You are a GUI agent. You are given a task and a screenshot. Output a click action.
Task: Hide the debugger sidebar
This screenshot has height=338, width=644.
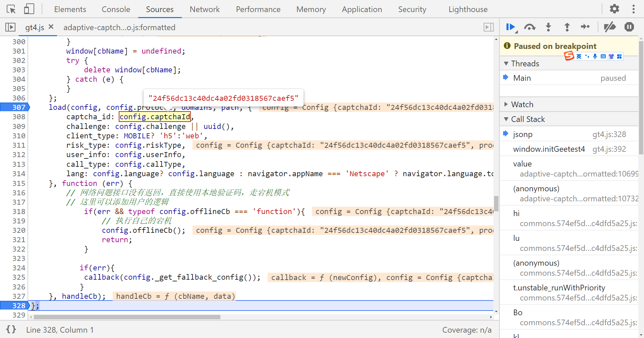point(489,27)
